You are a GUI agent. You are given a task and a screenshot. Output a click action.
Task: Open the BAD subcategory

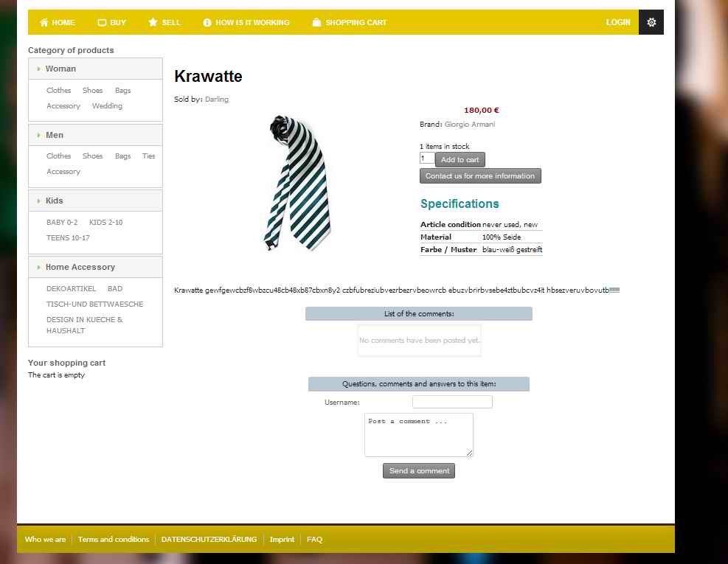[115, 289]
